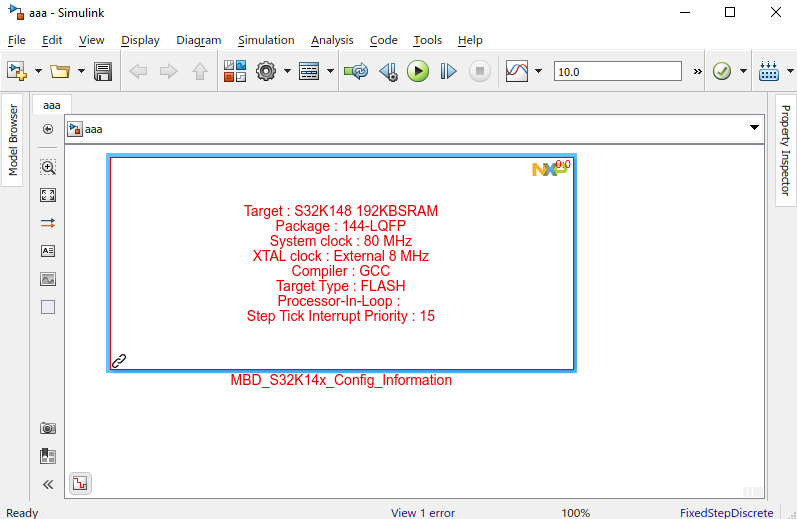This screenshot has width=797, height=519.
Task: Click the FixedStepDiscrete solver link
Action: tap(727, 513)
